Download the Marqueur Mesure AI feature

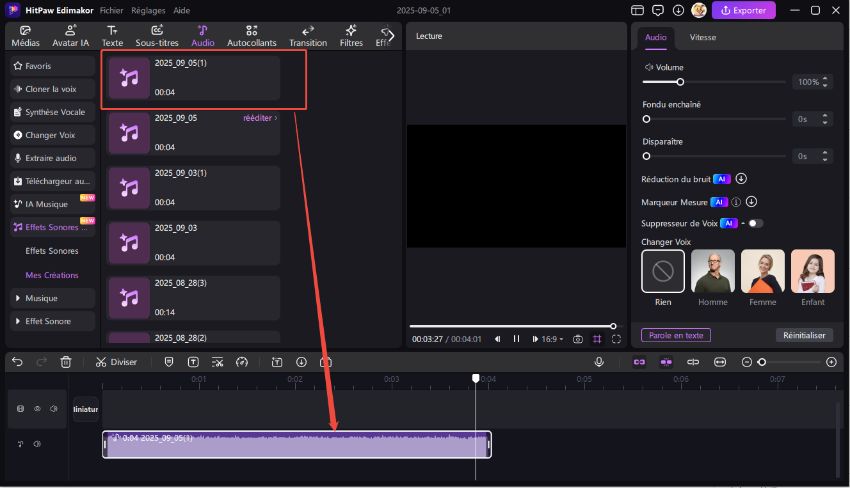tap(751, 202)
